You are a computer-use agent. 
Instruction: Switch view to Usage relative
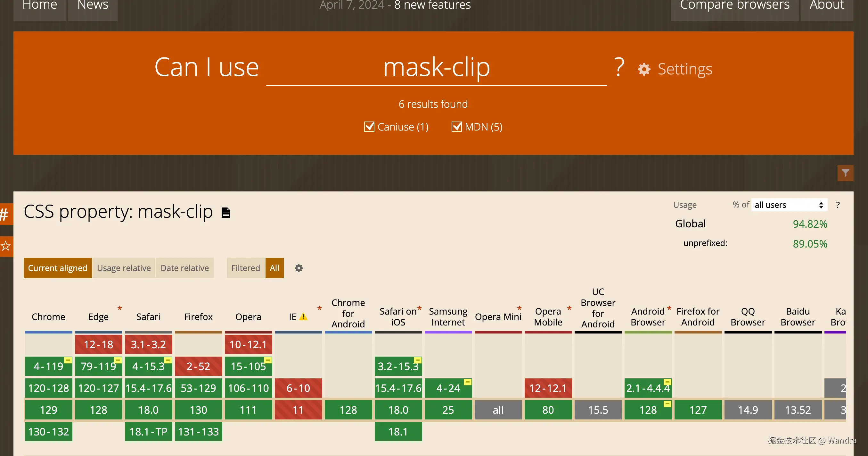pos(124,268)
